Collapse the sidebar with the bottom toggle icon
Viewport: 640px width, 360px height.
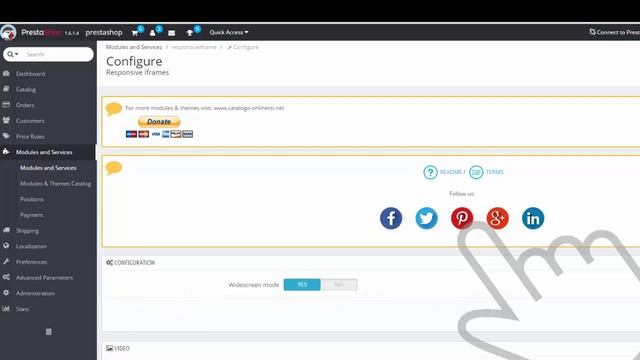(49, 332)
